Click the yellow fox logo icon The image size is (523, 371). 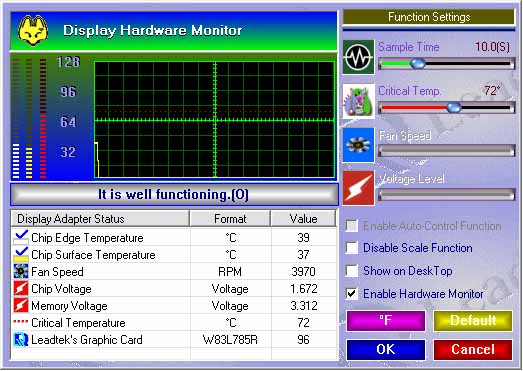(33, 31)
